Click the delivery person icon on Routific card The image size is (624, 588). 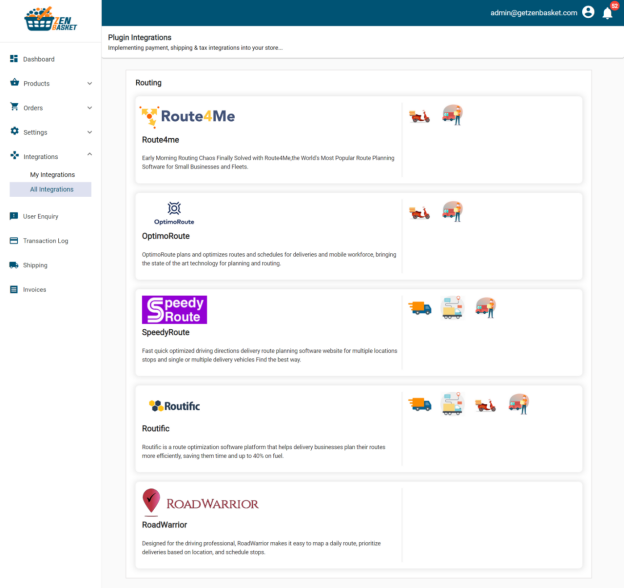coord(518,404)
